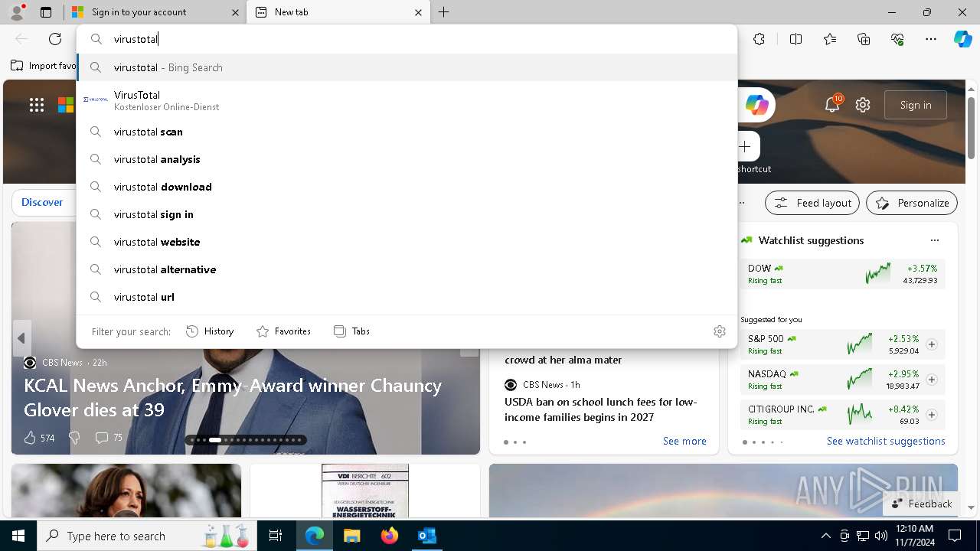Open the volume icon in the system tray

(x=880, y=536)
